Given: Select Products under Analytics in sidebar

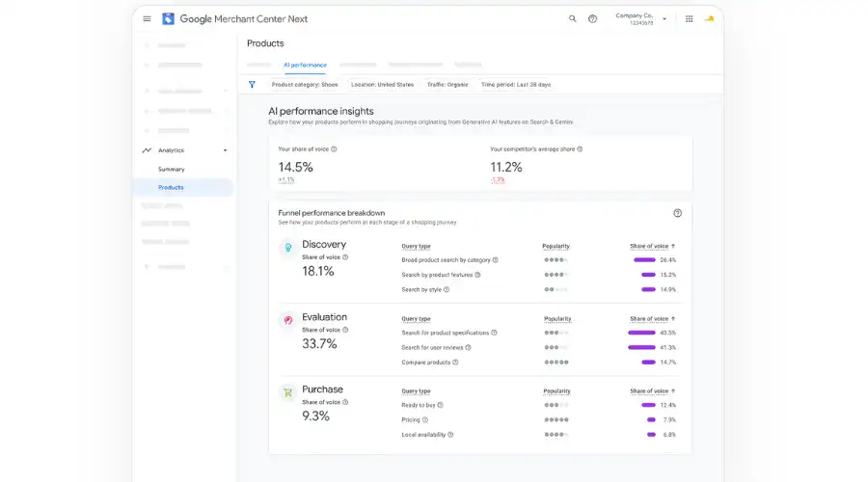Looking at the screenshot, I should point(171,188).
